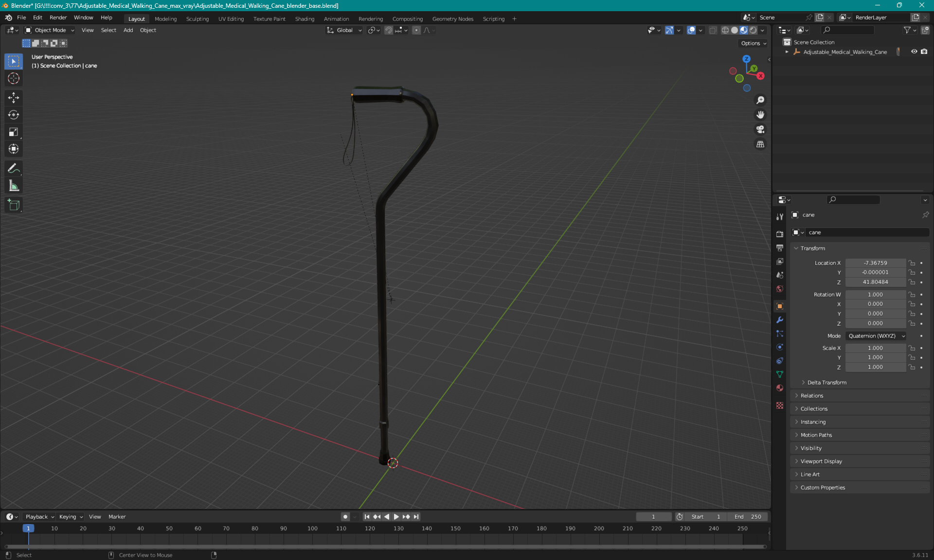Open the Object Mode dropdown
The height and width of the screenshot is (560, 934).
coord(50,30)
